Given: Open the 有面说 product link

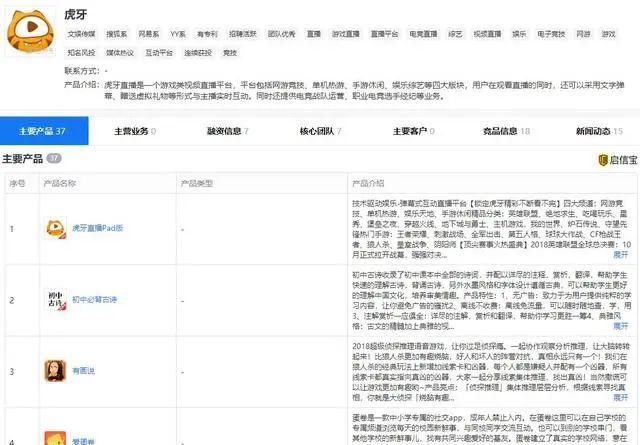Looking at the screenshot, I should point(83,371).
